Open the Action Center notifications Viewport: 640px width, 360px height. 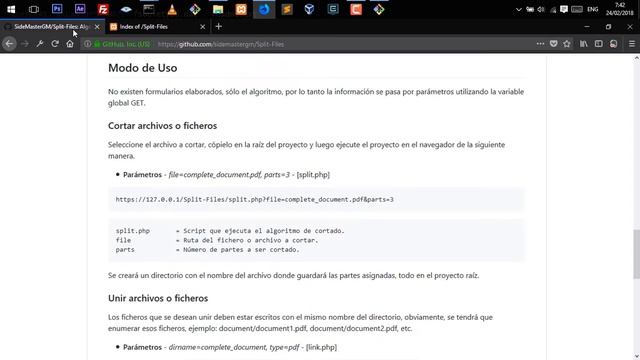pos(564,9)
